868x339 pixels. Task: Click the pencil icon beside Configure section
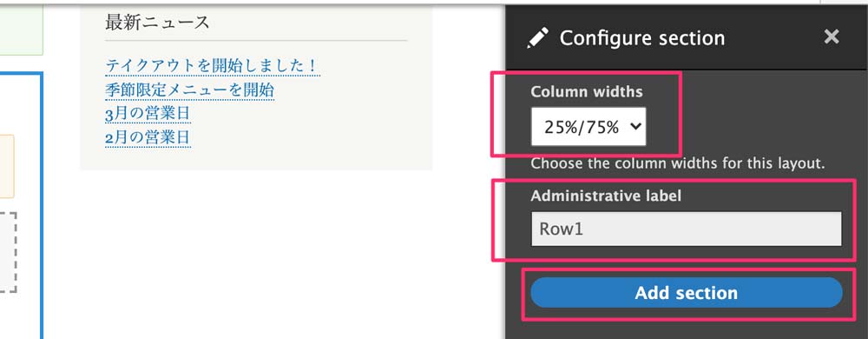click(x=537, y=38)
